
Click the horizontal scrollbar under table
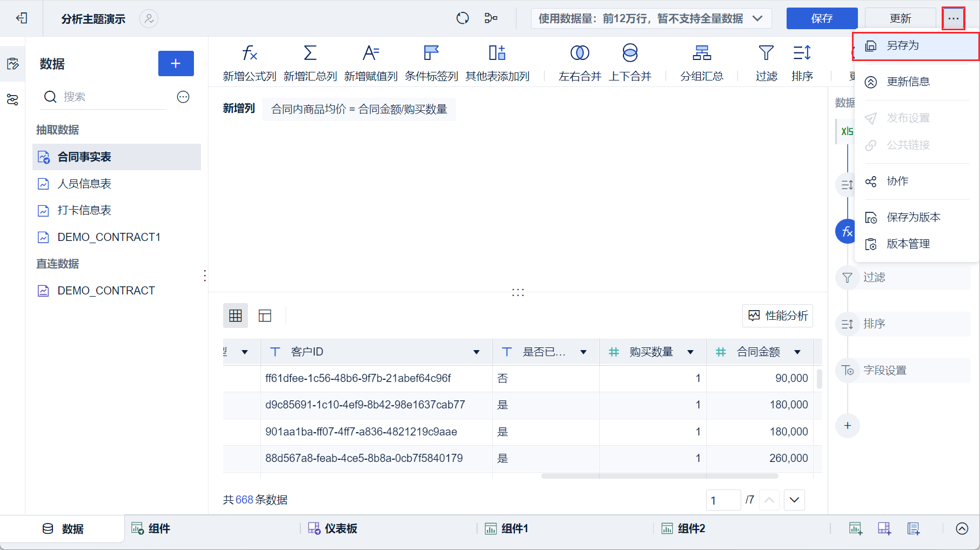(660, 476)
